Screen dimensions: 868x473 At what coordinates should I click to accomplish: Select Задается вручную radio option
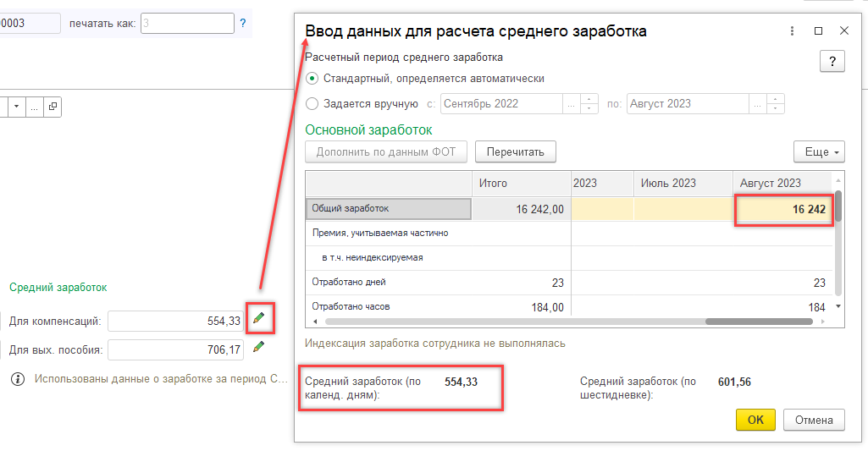point(312,104)
